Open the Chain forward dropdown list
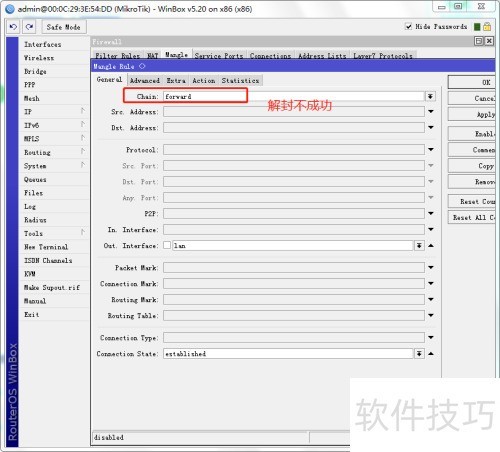 (430, 96)
